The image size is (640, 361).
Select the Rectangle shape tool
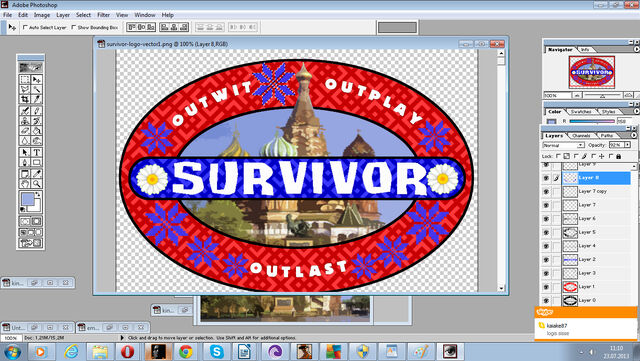(x=36, y=163)
